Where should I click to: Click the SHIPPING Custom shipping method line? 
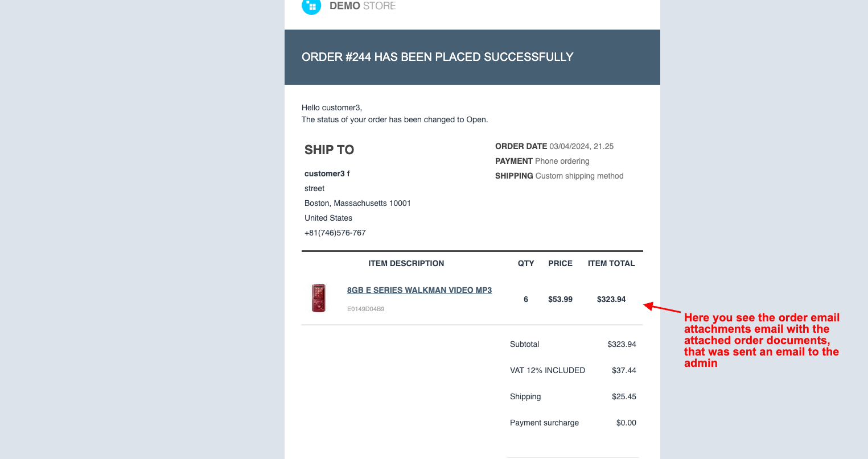tap(559, 176)
